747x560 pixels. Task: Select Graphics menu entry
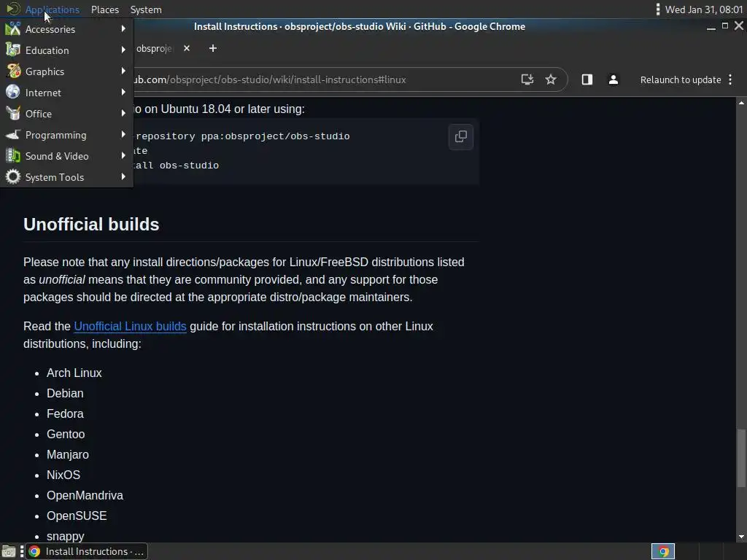coord(66,71)
